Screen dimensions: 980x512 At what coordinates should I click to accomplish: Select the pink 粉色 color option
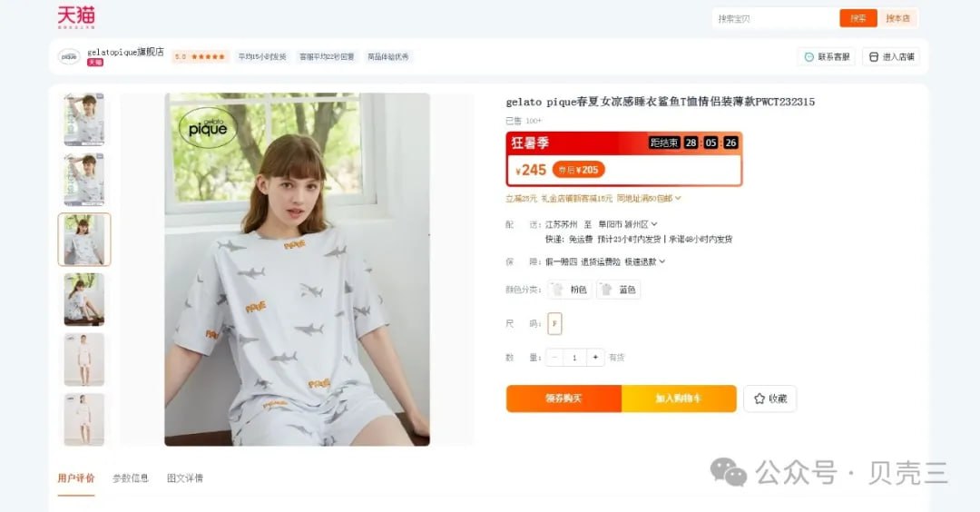[x=569, y=290]
